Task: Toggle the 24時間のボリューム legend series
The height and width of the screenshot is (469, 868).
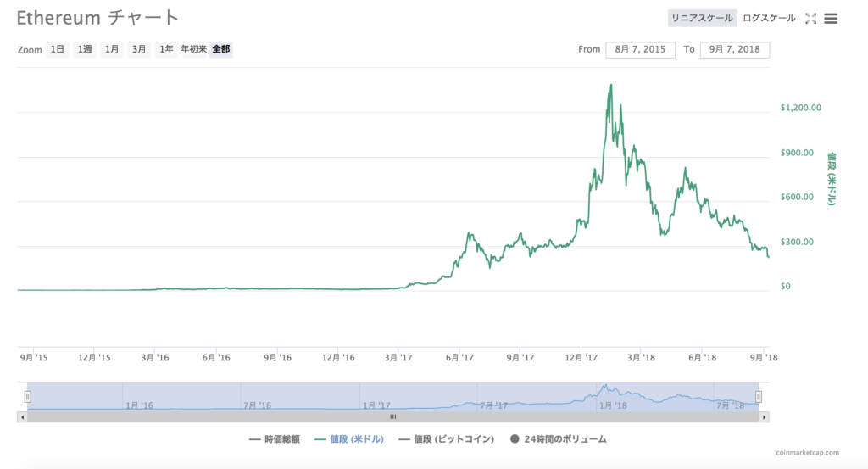Action: click(x=558, y=439)
